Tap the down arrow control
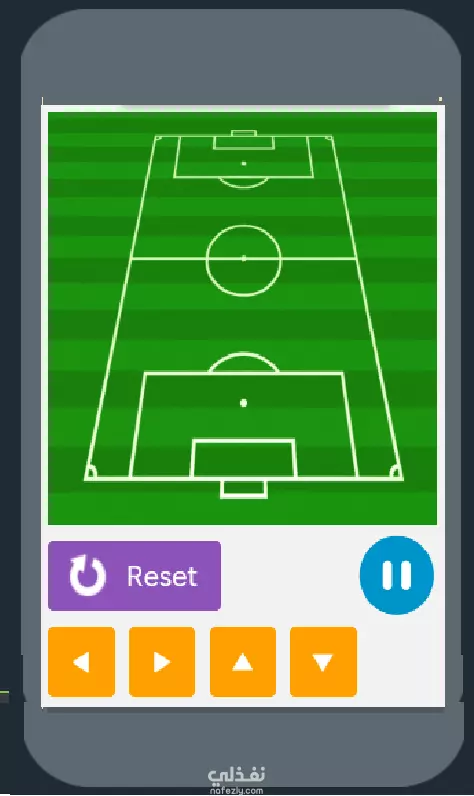 (323, 661)
